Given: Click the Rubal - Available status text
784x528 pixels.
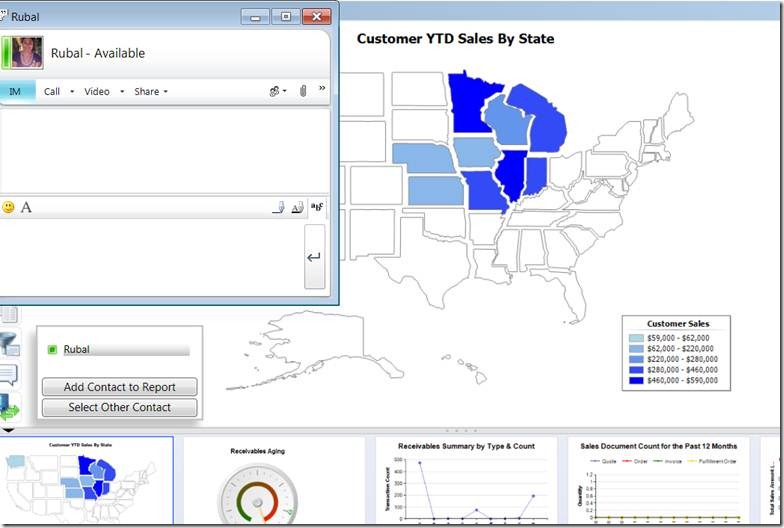Looking at the screenshot, I should point(98,53).
